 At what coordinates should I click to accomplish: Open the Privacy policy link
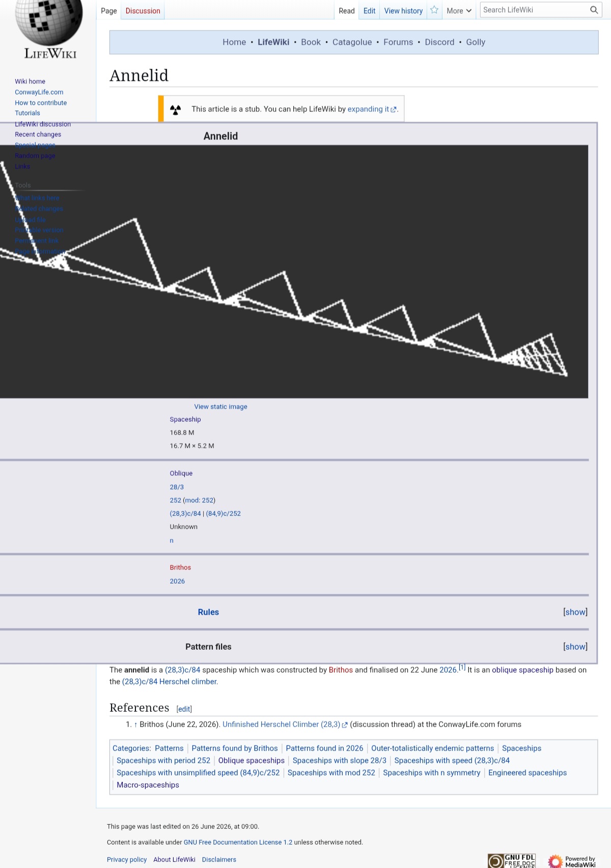click(x=127, y=859)
